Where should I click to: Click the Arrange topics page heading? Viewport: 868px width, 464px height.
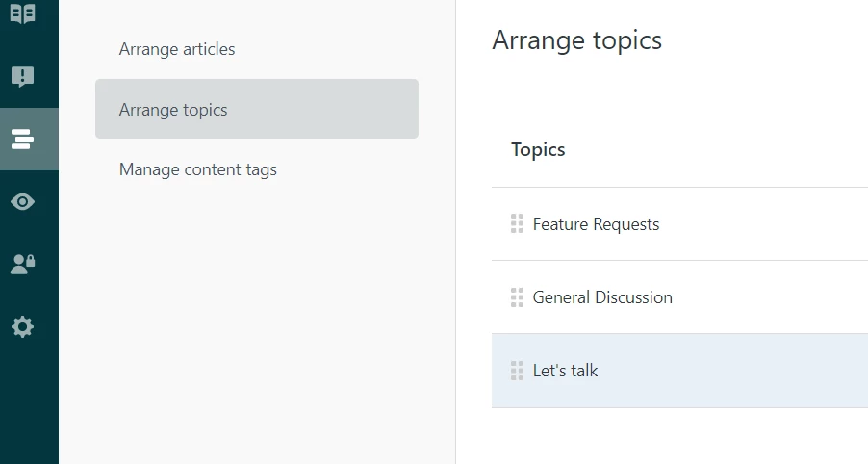click(576, 40)
